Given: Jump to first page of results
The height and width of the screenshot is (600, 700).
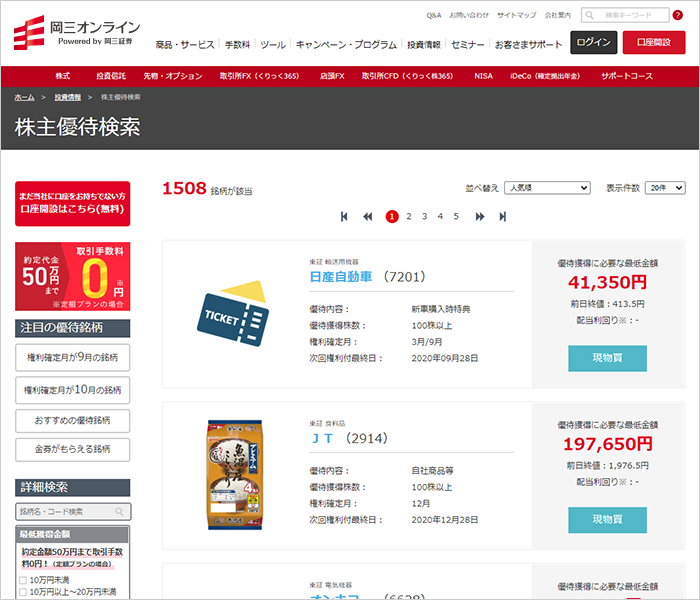Looking at the screenshot, I should [344, 217].
